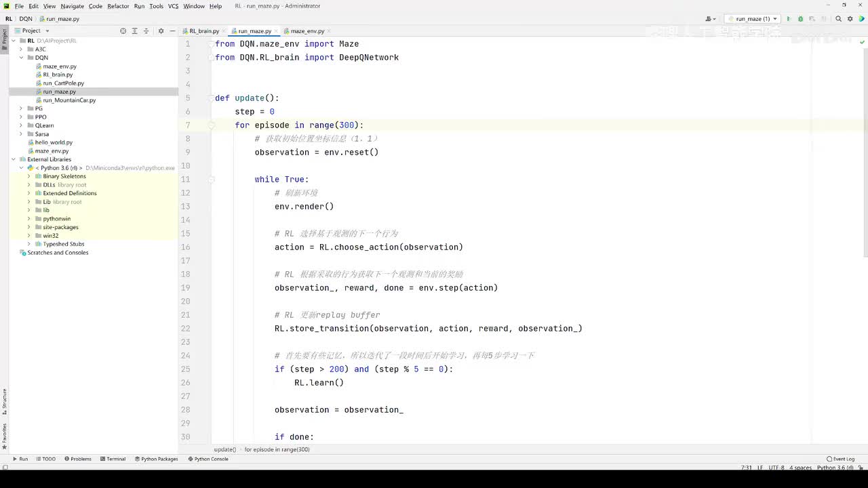Click Expand All icon in Project panel
Image resolution: width=868 pixels, height=488 pixels.
click(134, 30)
